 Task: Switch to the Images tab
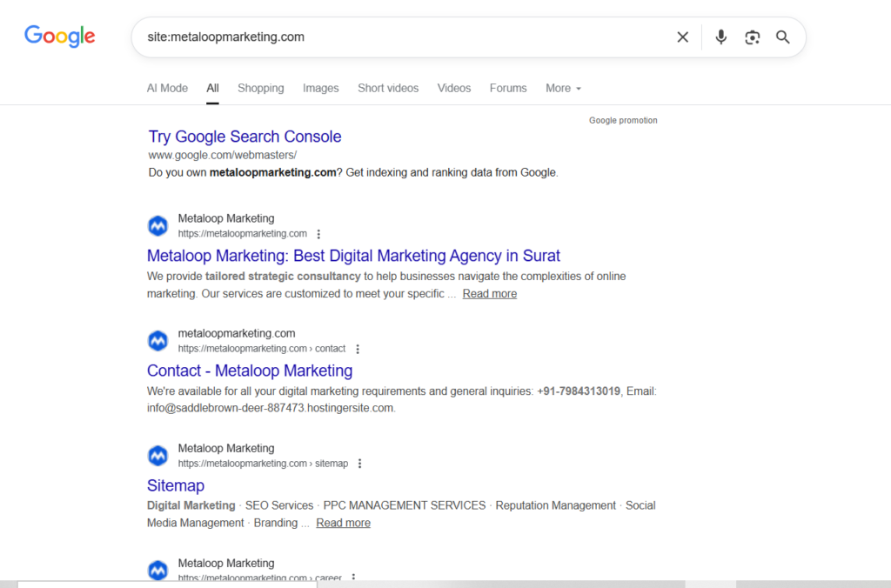320,88
